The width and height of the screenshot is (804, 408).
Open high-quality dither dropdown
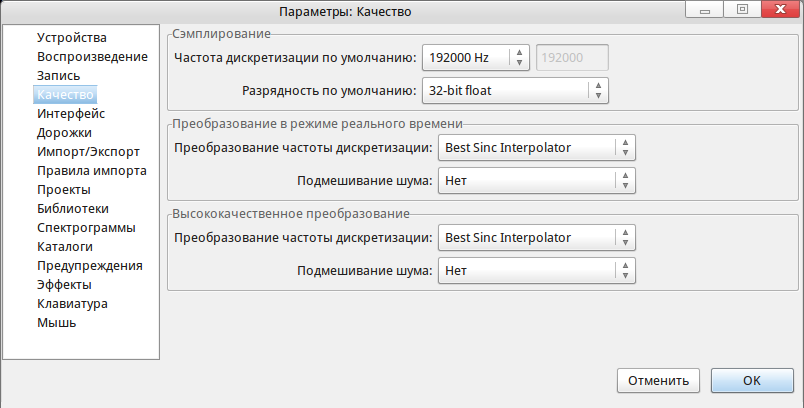(537, 270)
